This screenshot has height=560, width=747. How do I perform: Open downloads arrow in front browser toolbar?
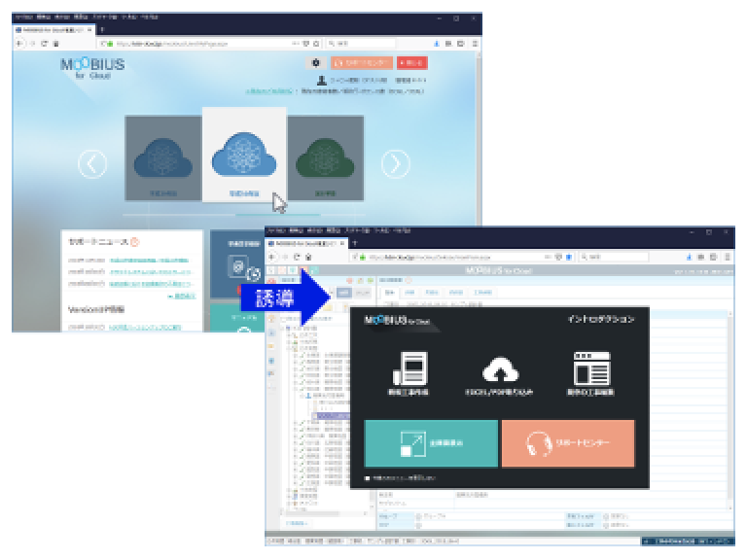pyautogui.click(x=689, y=257)
